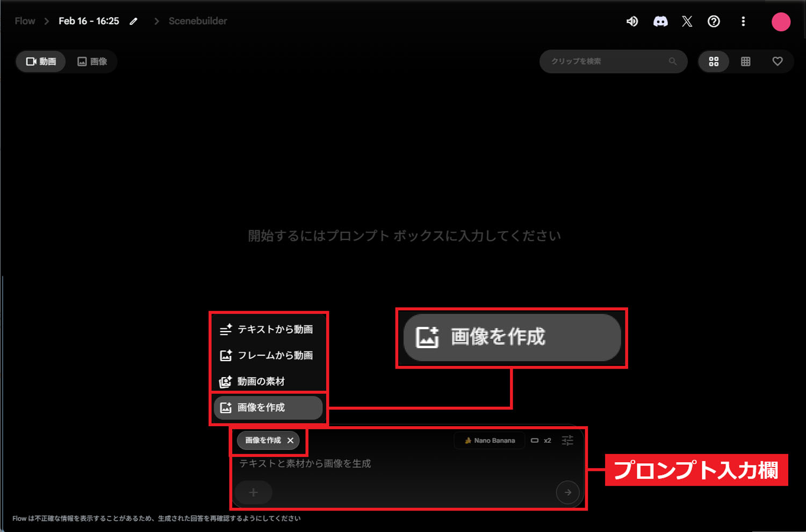Open the Discord community icon
806x532 pixels.
coord(660,21)
